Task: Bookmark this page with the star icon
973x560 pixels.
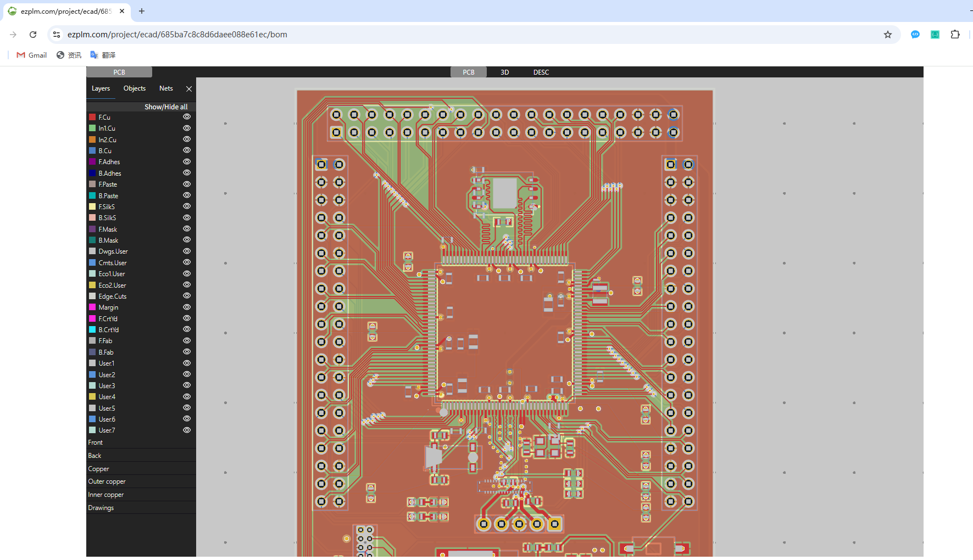Action: pyautogui.click(x=888, y=35)
